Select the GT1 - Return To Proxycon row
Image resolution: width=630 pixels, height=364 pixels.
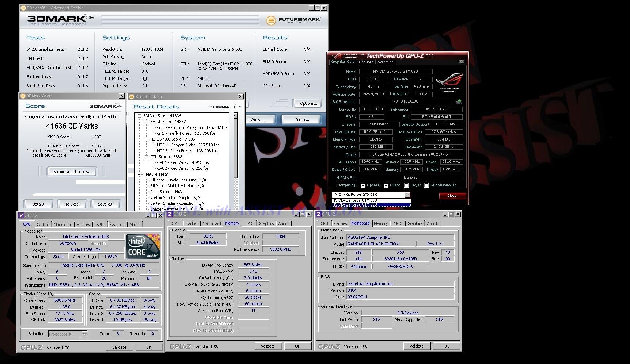tap(192, 127)
